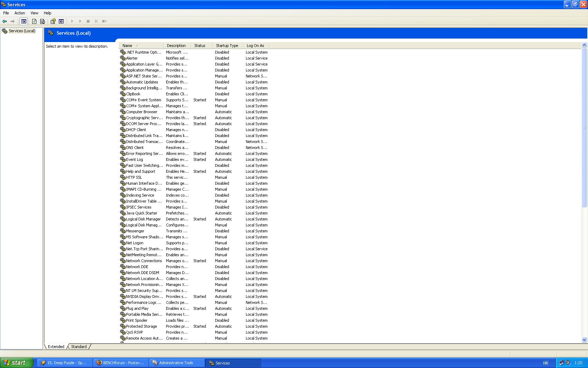Click the Pause Service toolbar icon
The height and width of the screenshot is (368, 588).
[x=96, y=21]
